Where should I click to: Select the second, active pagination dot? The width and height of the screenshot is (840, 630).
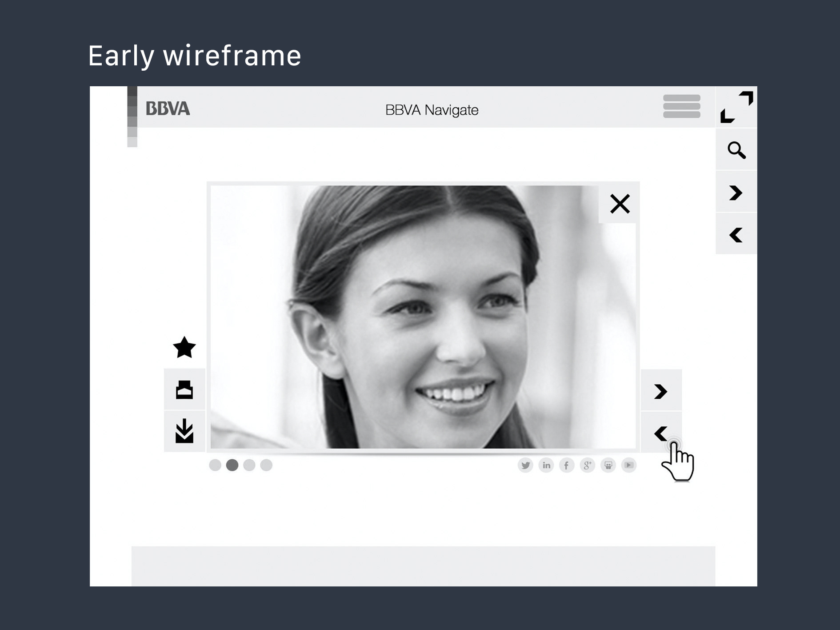[232, 465]
